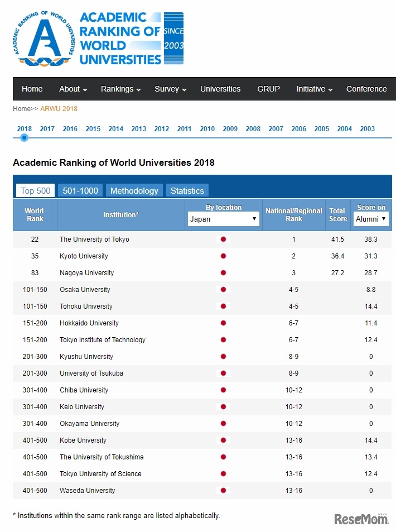This screenshot has height=532, width=396.
Task: Open the Osaka University link
Action: (85, 289)
